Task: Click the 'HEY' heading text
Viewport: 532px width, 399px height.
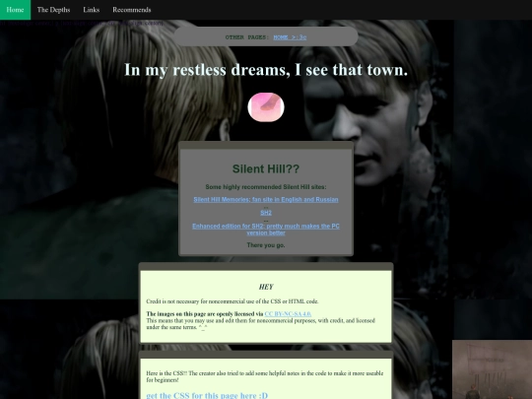Action: click(266, 287)
